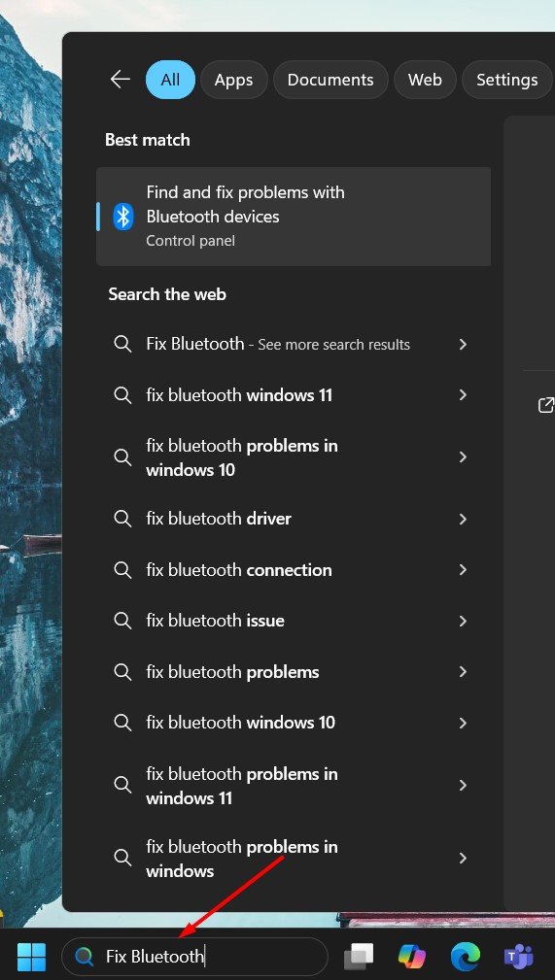
Task: Expand chevron for fix bluetooth issue
Action: [463, 621]
